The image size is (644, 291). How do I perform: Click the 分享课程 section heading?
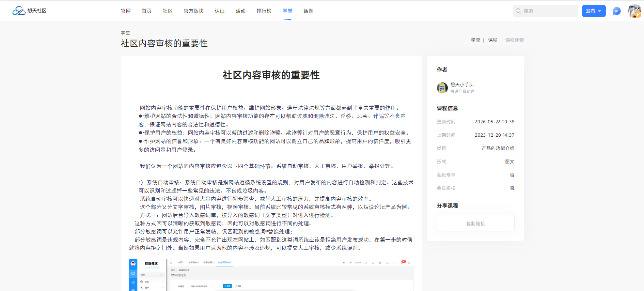pos(447,205)
